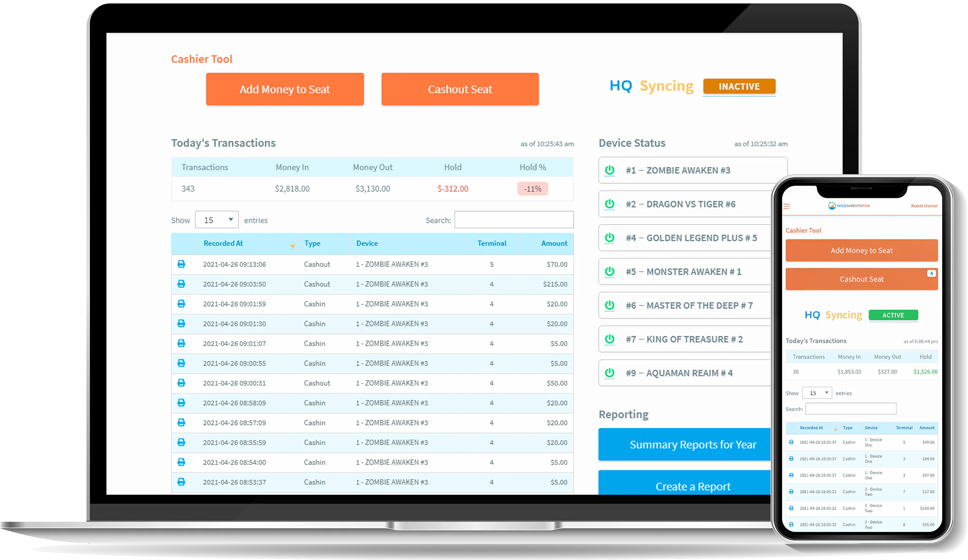Sort by Recorded At column arrow
Image resolution: width=968 pixels, height=560 pixels.
[x=292, y=246]
